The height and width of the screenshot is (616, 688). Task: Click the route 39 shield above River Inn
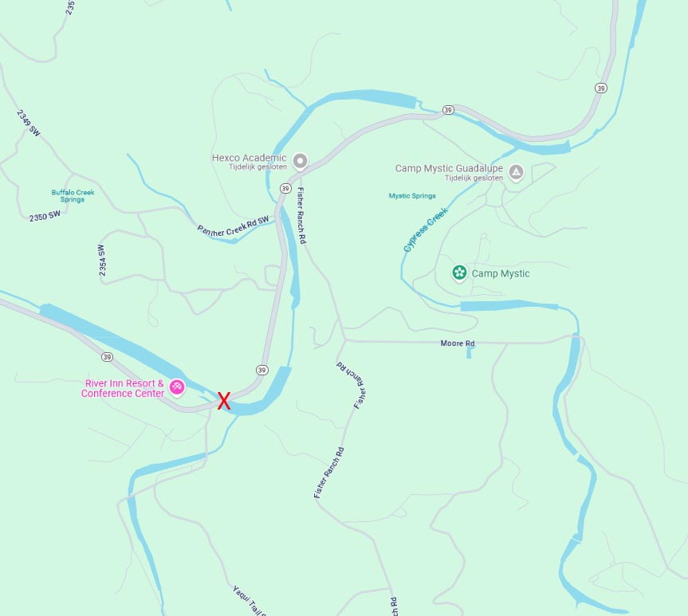click(x=107, y=357)
